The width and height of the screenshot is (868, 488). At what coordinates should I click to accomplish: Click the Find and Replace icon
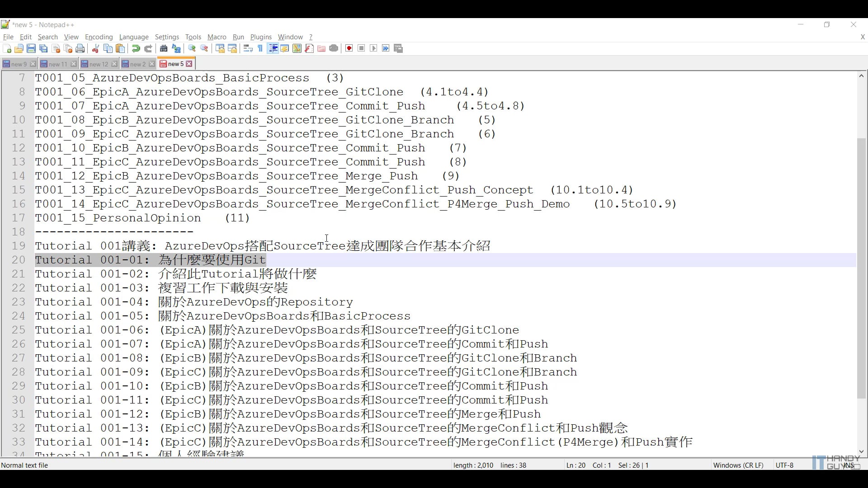click(176, 49)
